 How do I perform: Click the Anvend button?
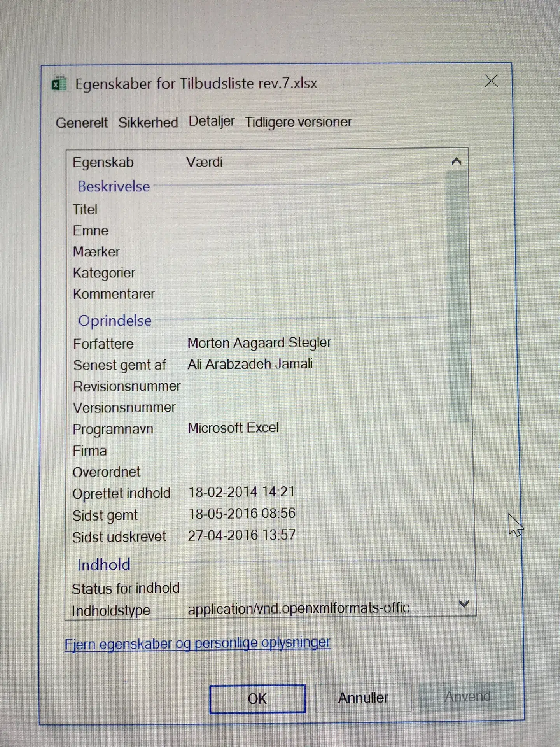(x=468, y=696)
